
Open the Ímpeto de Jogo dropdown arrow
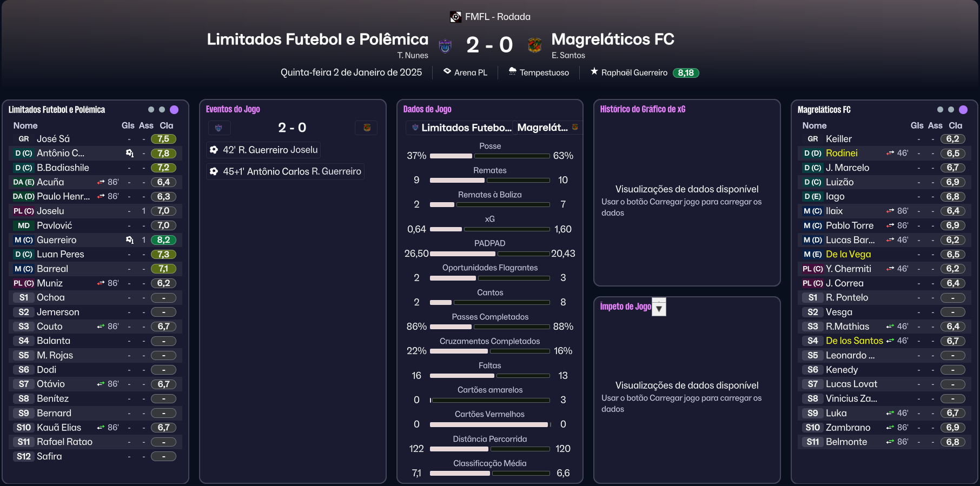click(659, 308)
